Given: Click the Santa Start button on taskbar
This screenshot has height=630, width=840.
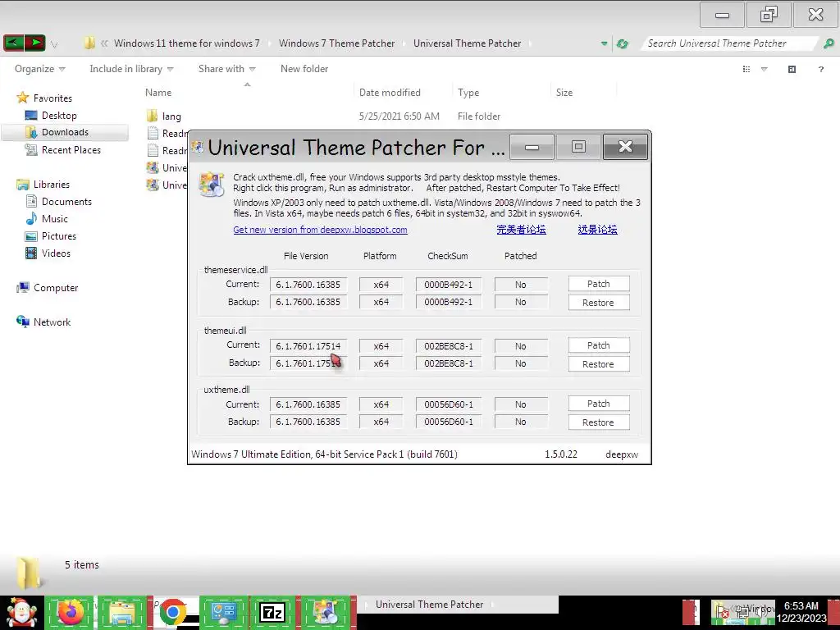Looking at the screenshot, I should coord(21,613).
